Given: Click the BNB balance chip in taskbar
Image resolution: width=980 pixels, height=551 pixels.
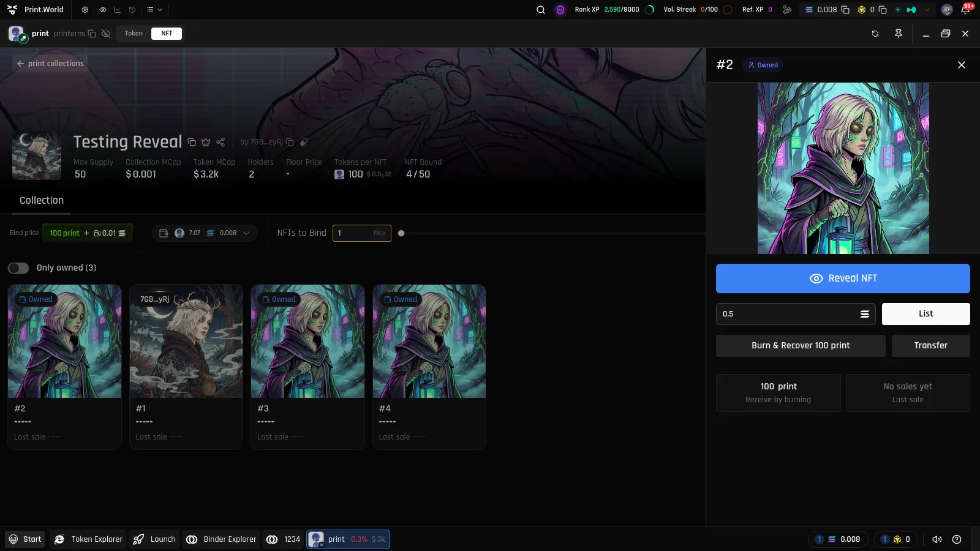Looking at the screenshot, I should coord(895,539).
